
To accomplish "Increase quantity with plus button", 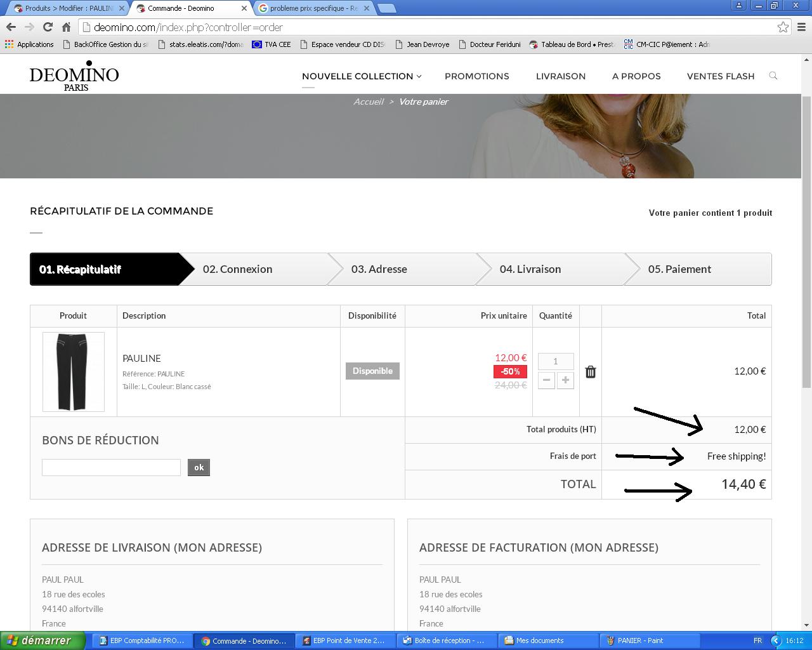I will [x=565, y=380].
